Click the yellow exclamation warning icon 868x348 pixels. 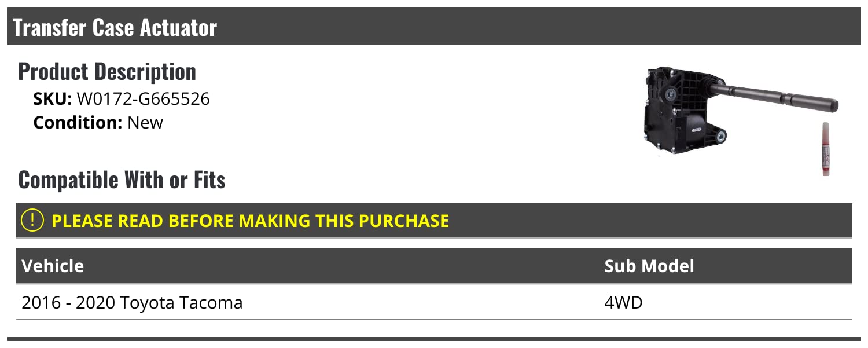[x=32, y=220]
